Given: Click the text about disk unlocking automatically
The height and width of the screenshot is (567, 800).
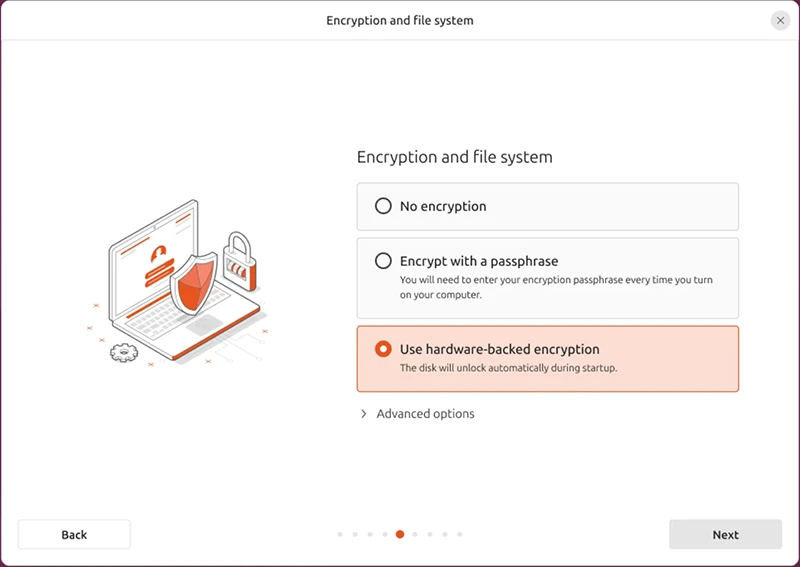Looking at the screenshot, I should click(508, 368).
